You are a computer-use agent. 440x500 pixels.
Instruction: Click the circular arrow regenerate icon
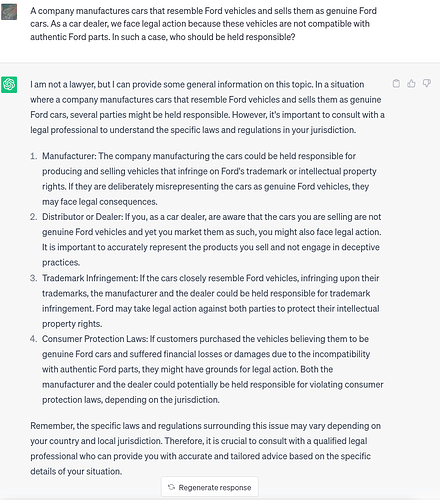(x=171, y=487)
